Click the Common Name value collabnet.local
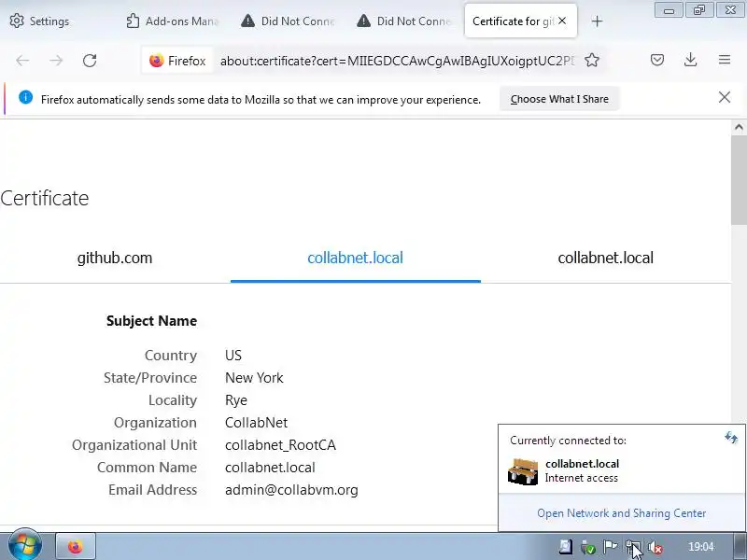Image resolution: width=747 pixels, height=560 pixels. pyautogui.click(x=270, y=468)
